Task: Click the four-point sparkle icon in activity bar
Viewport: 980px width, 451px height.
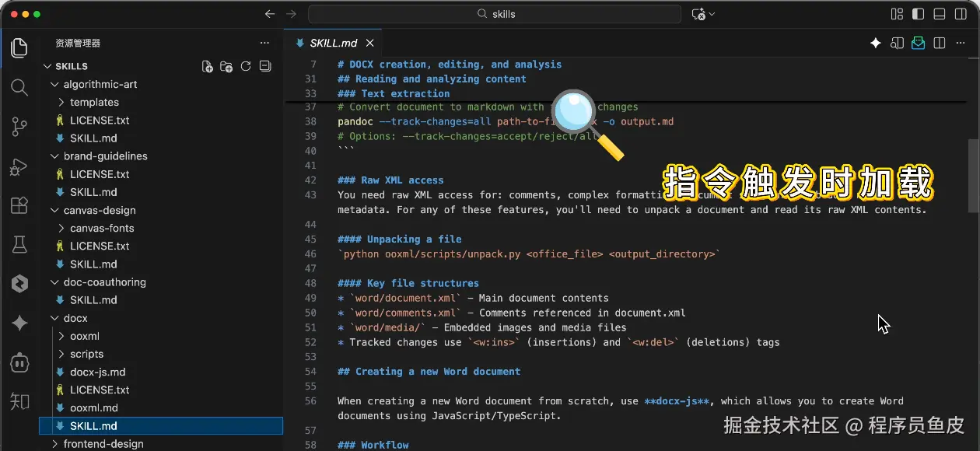Action: (19, 323)
